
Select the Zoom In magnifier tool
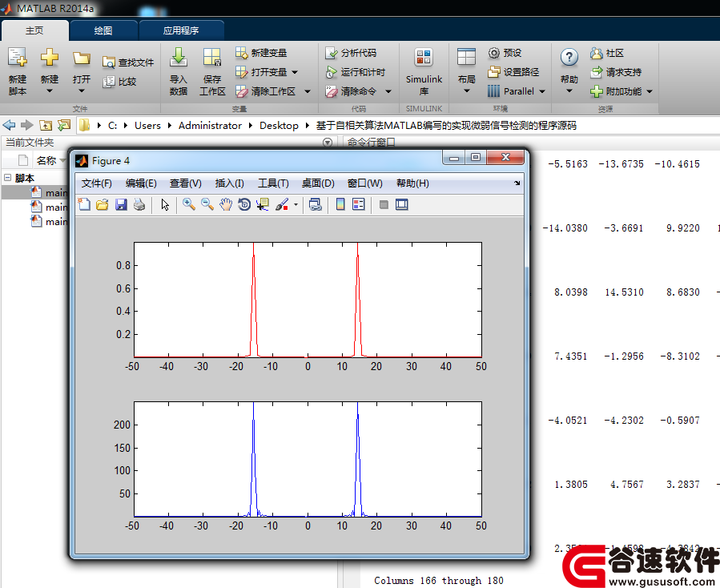click(x=189, y=204)
